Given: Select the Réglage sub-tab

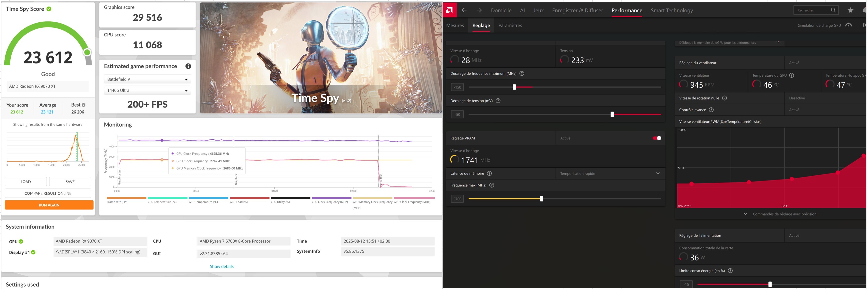Looking at the screenshot, I should (481, 25).
